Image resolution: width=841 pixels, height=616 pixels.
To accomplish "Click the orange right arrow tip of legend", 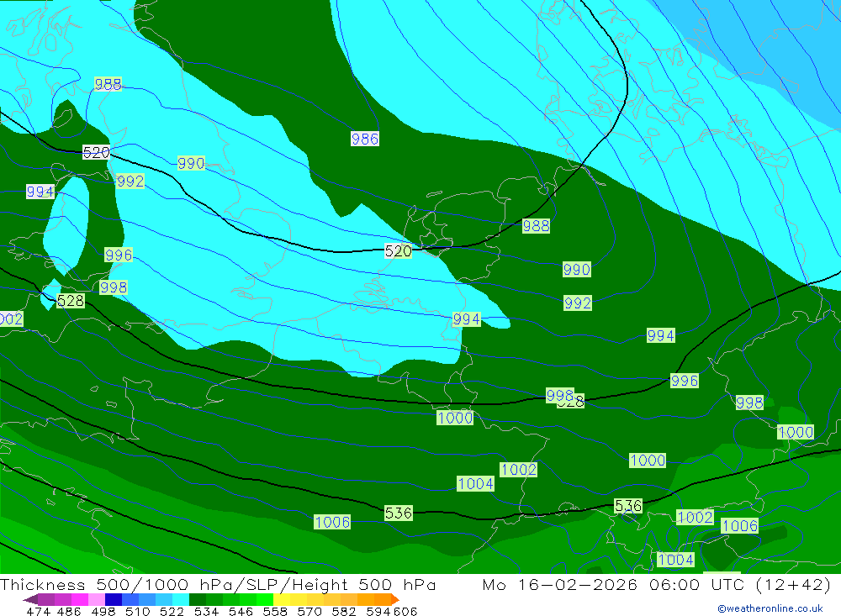I will pyautogui.click(x=395, y=599).
